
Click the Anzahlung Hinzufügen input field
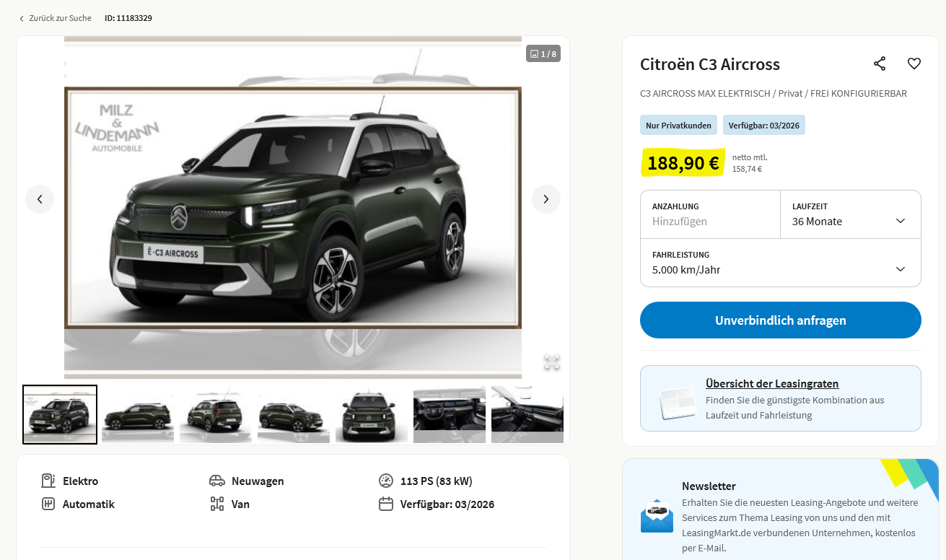[x=710, y=222]
